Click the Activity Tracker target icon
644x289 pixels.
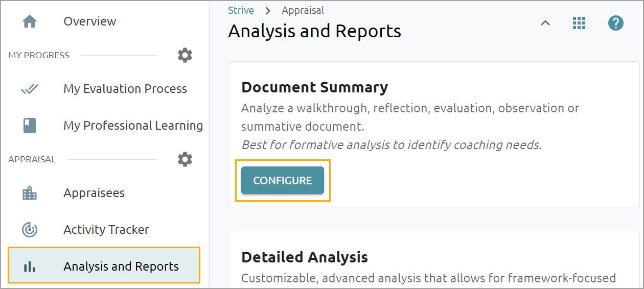(30, 230)
